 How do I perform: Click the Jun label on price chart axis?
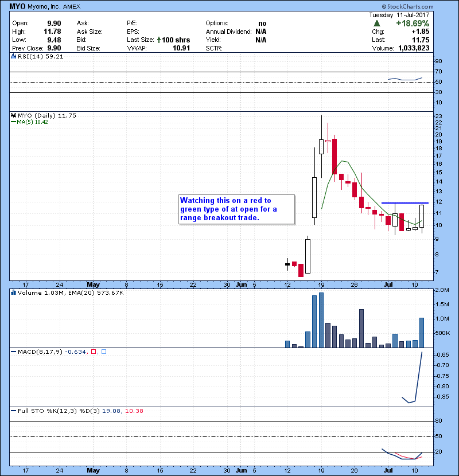[x=242, y=285]
